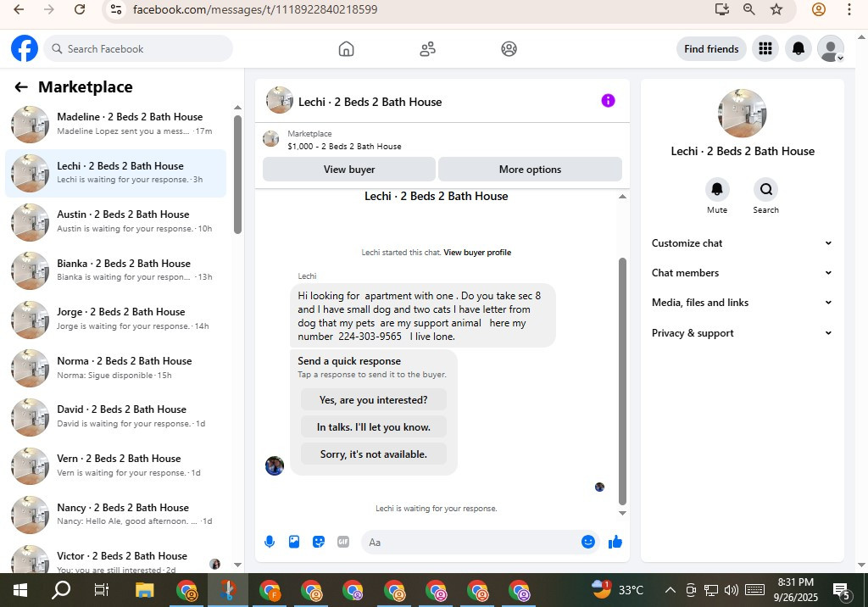
Task: Click the volume speaker tray icon
Action: tap(732, 590)
